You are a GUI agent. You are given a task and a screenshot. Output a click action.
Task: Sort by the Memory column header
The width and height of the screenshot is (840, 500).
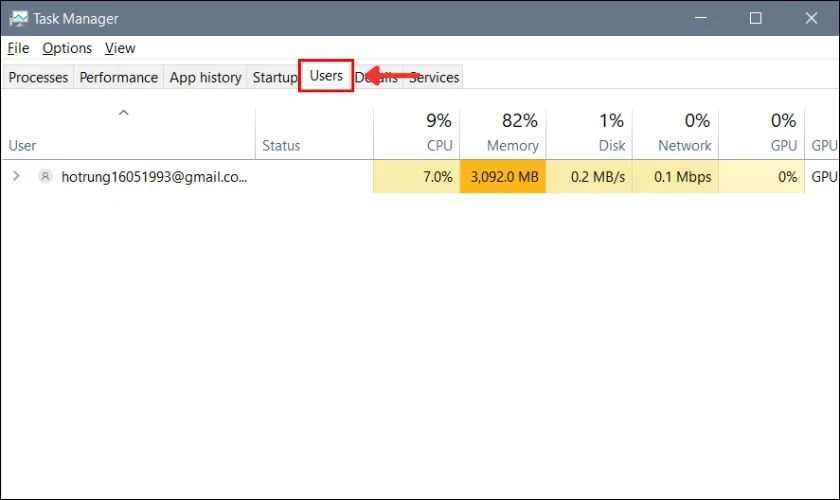503,134
